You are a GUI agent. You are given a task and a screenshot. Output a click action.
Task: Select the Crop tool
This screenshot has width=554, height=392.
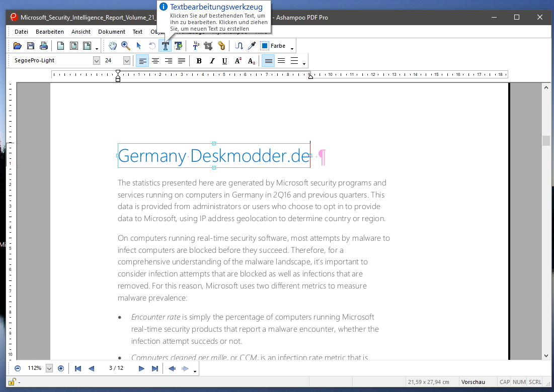click(x=208, y=46)
